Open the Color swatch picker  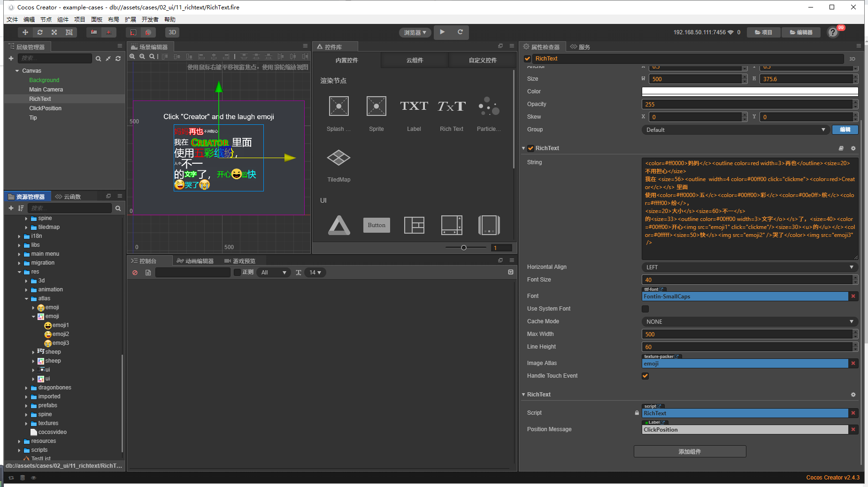click(750, 92)
